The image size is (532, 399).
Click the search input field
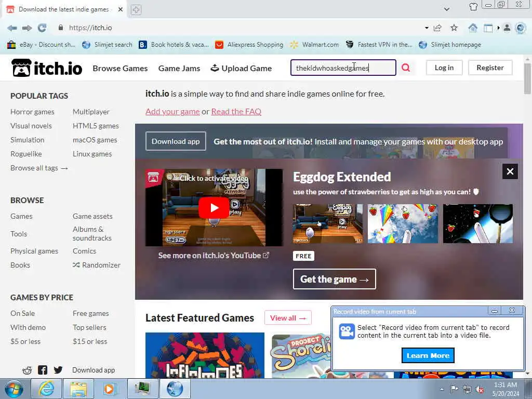point(343,68)
